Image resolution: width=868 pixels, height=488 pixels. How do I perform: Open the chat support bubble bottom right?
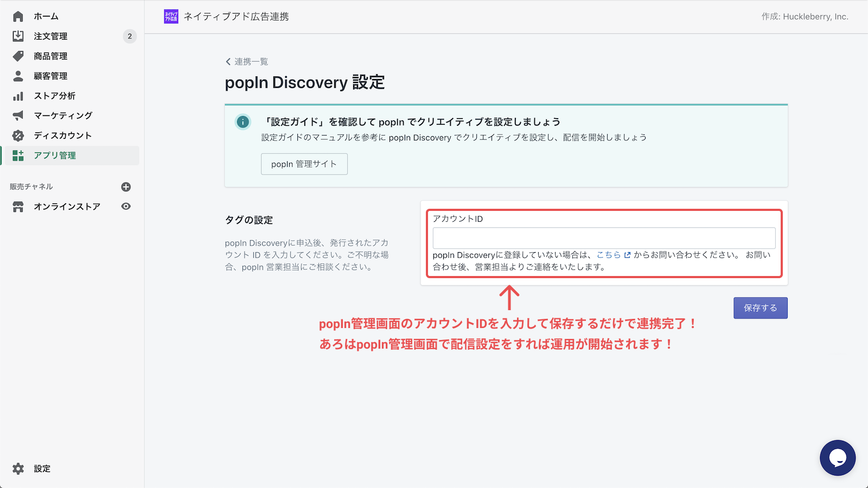tap(837, 458)
